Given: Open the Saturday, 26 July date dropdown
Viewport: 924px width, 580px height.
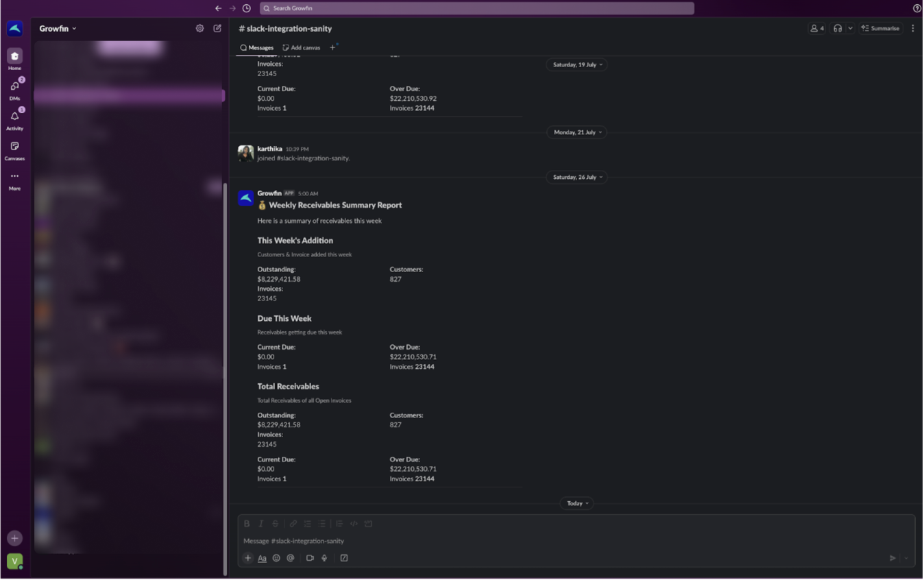Looking at the screenshot, I should pyautogui.click(x=577, y=178).
